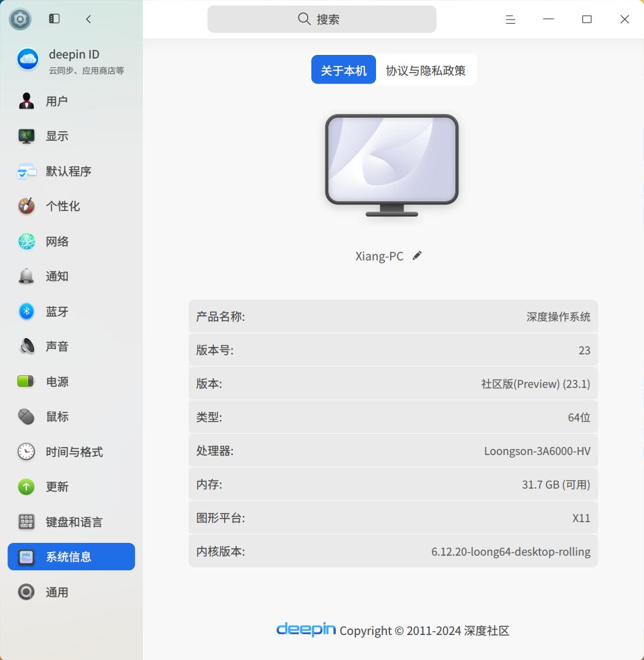644x660 pixels.
Task: Click computer name text Xiang-PC
Action: click(x=379, y=256)
